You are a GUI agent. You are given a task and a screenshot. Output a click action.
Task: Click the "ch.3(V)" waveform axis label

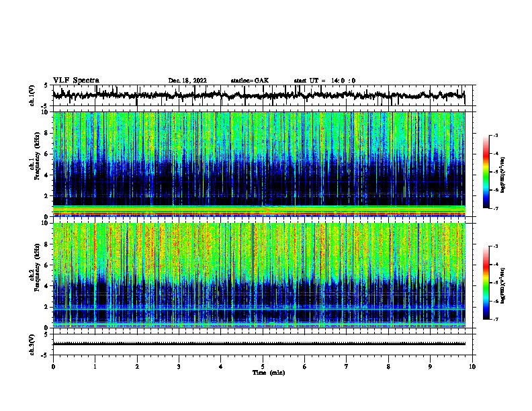32,345
